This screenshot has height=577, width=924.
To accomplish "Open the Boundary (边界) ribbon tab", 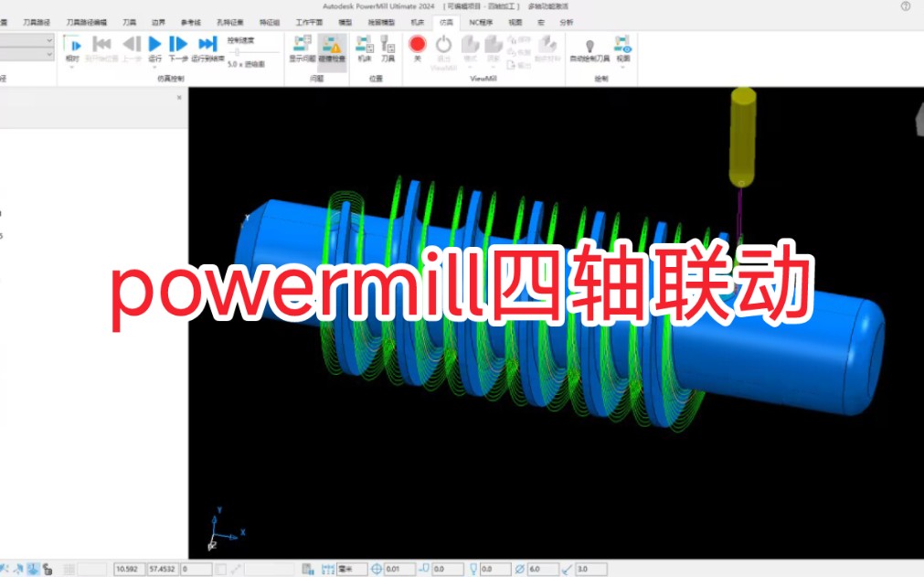I will point(158,22).
